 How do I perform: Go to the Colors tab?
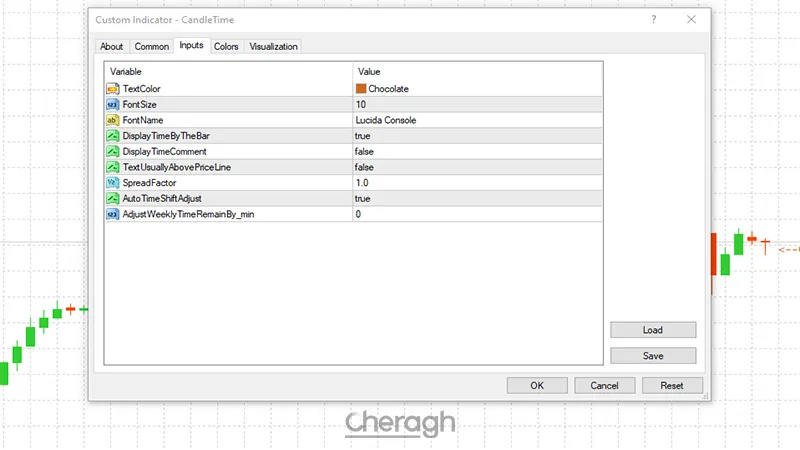point(226,46)
